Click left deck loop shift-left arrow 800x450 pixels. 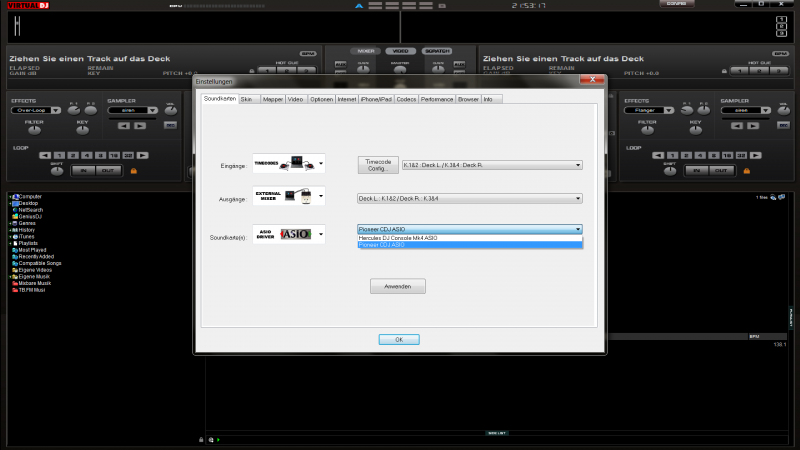(45, 155)
